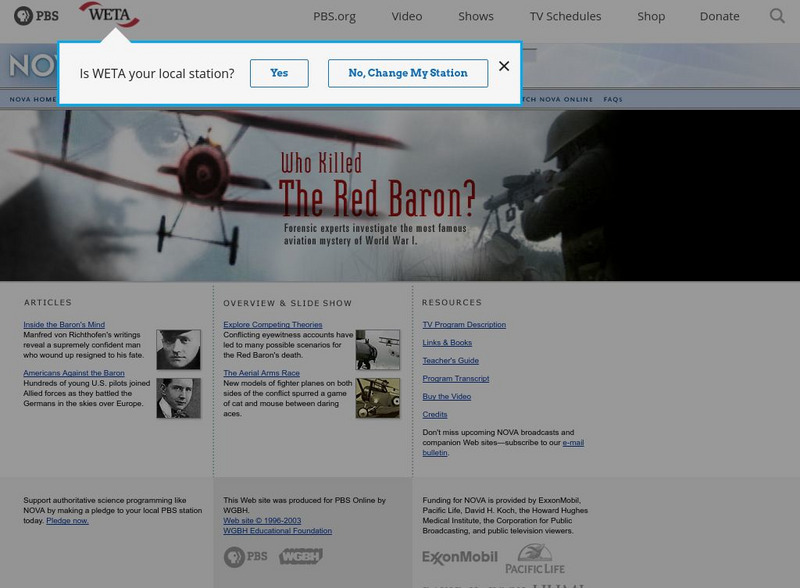Click the footer PBS logo

pos(245,556)
